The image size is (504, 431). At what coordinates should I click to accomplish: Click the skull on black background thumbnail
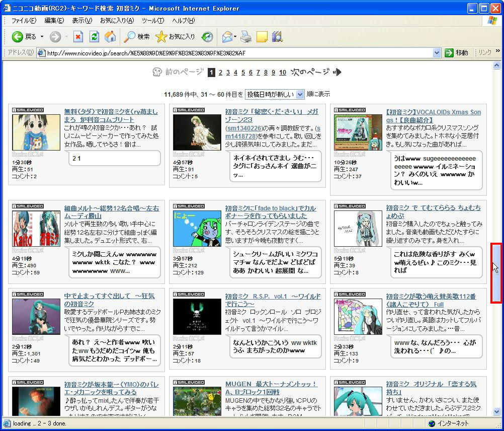click(x=197, y=317)
